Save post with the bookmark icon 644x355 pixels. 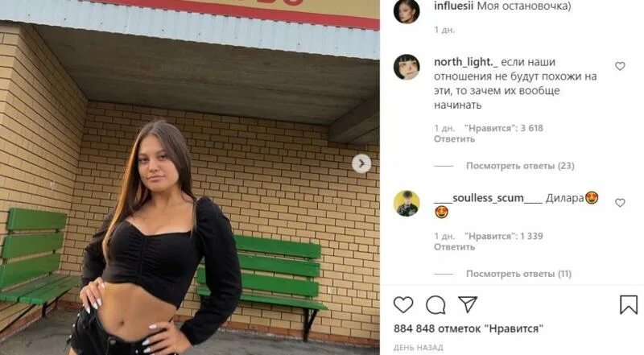pyautogui.click(x=629, y=304)
